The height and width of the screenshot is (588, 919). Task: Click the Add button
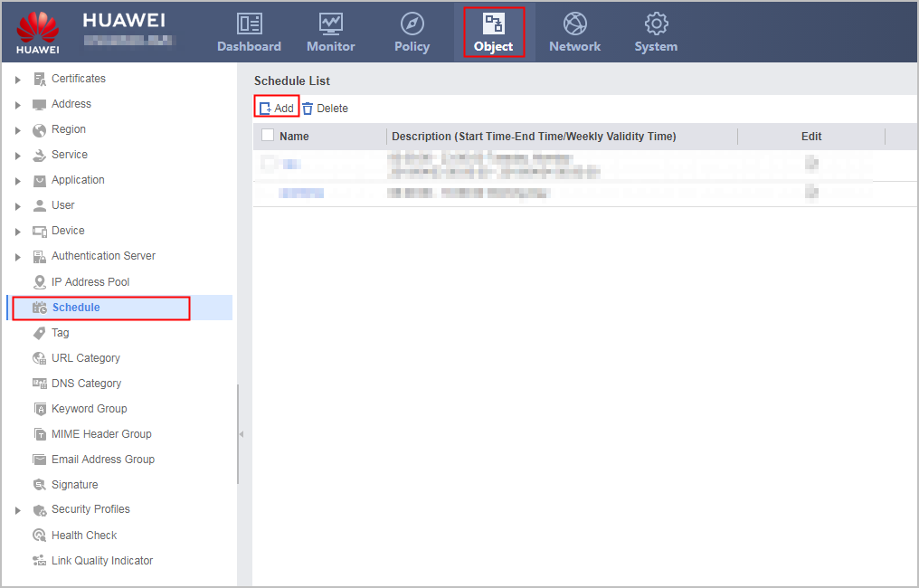pyautogui.click(x=277, y=108)
